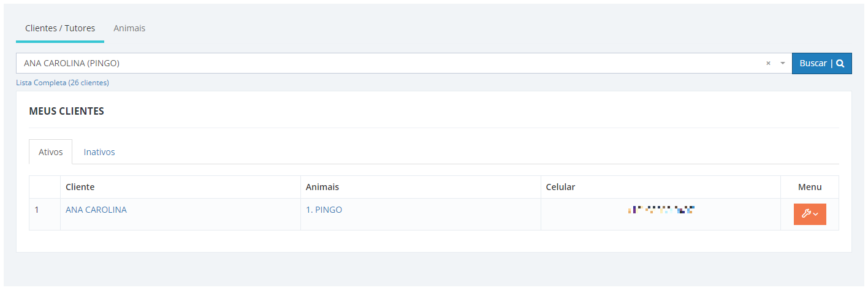
Task: Open the ANA CAROLINA client link
Action: (x=96, y=210)
